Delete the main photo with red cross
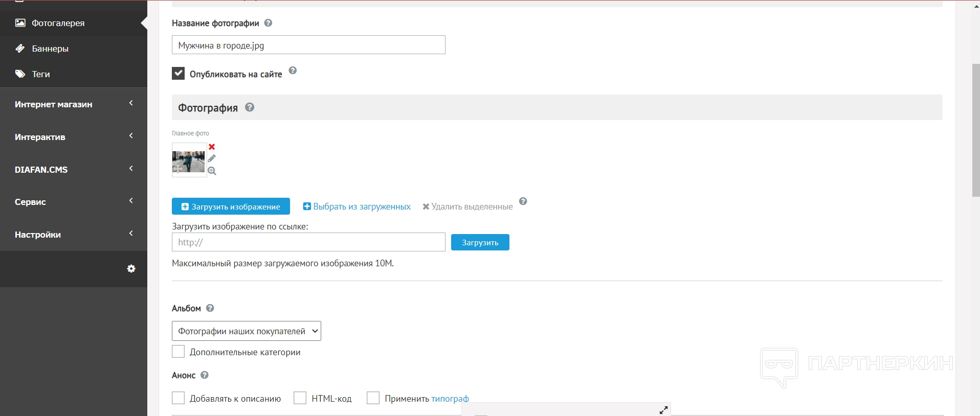 coord(212,147)
